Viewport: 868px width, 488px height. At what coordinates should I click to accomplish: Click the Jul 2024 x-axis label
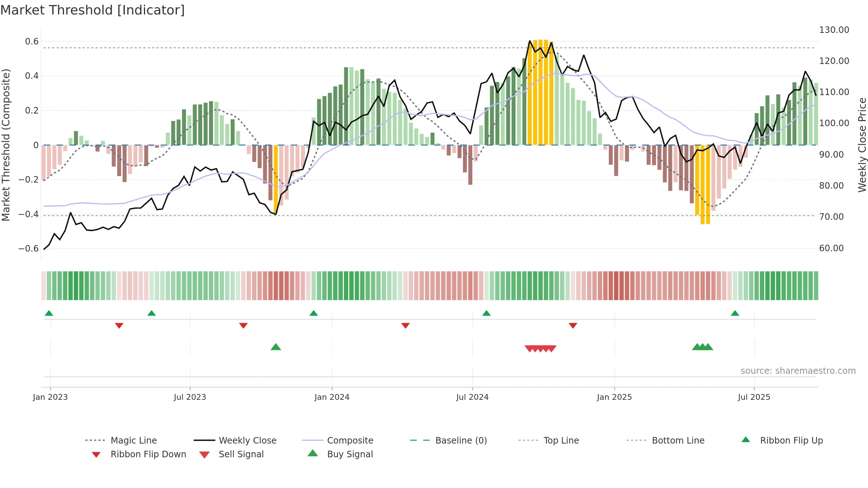pyautogui.click(x=472, y=397)
